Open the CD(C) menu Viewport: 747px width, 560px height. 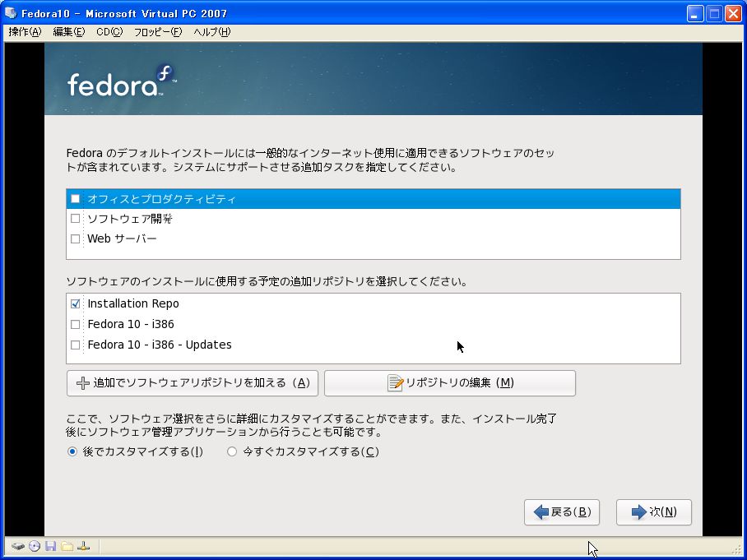pyautogui.click(x=109, y=32)
